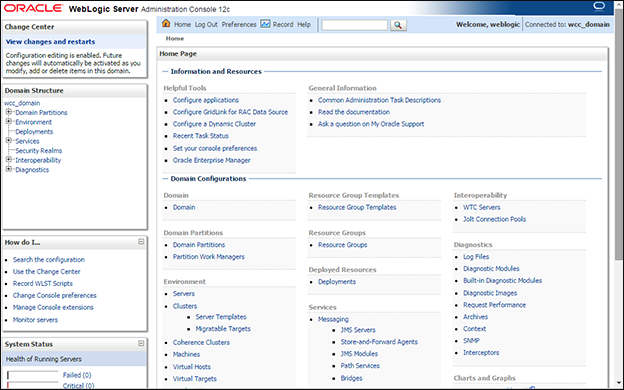
Task: Expand the Environment tree node
Action: tap(8, 121)
